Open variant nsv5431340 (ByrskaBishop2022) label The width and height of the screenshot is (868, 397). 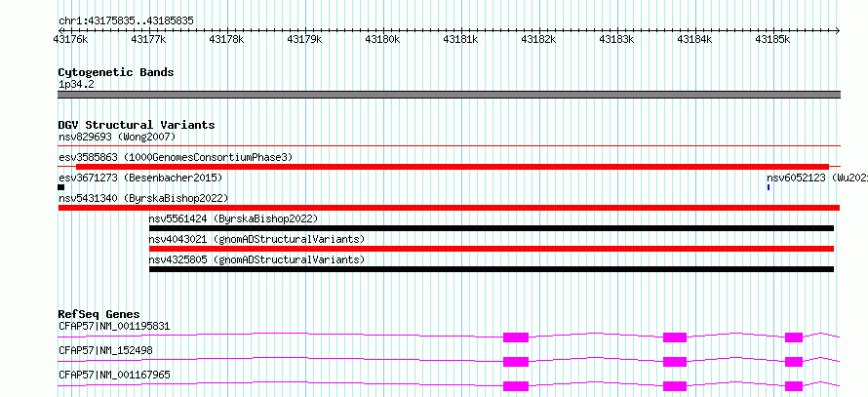[x=143, y=198]
